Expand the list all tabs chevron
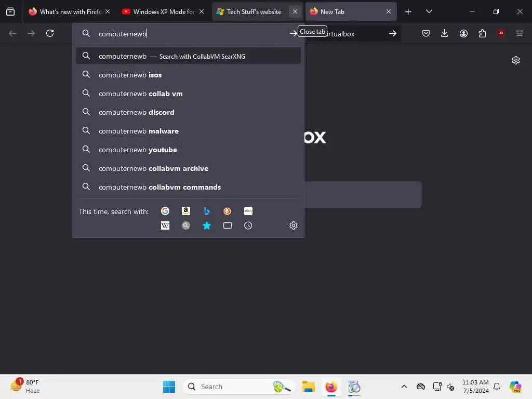Screen dimensions: 532x399 (429, 11)
